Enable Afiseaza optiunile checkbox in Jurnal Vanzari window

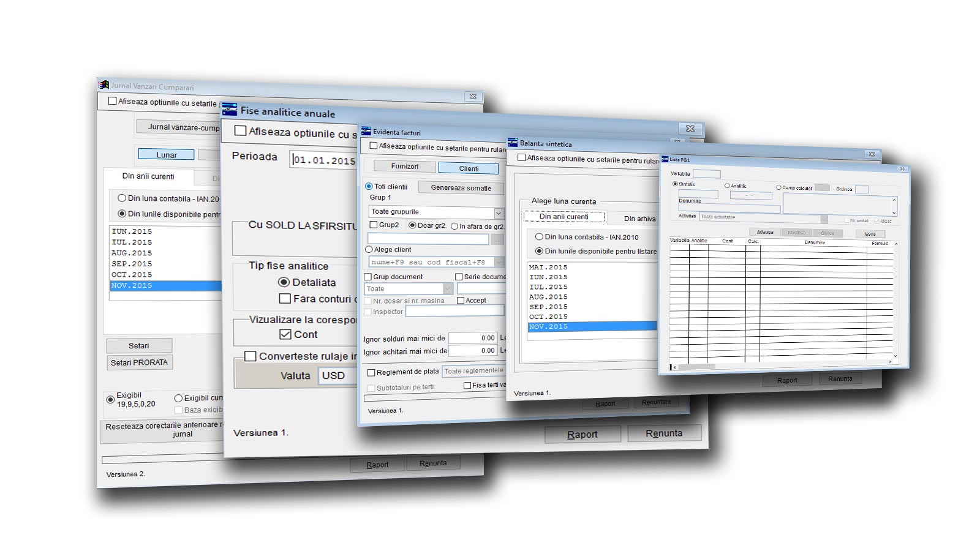pos(112,101)
